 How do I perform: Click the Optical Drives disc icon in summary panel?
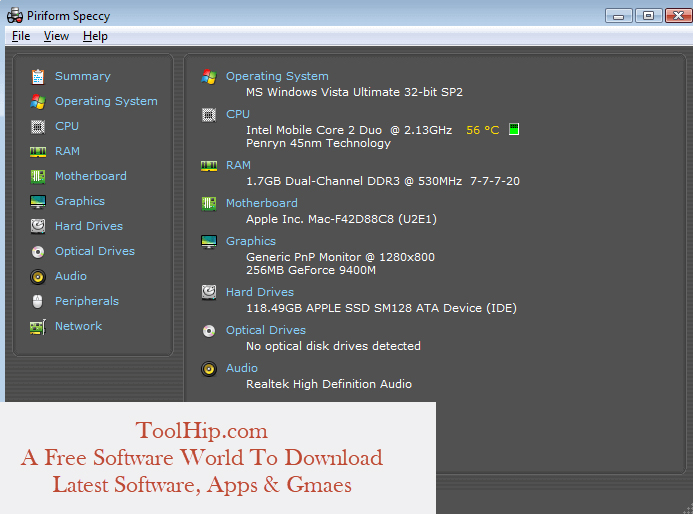coord(209,331)
